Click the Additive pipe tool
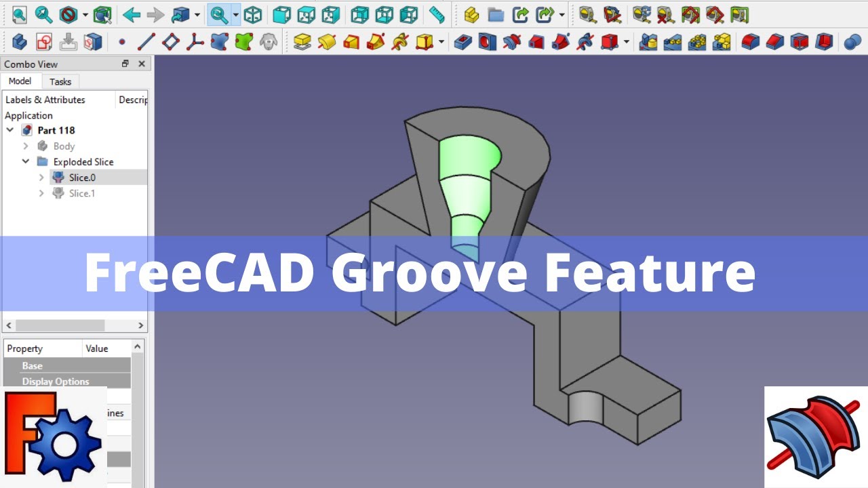 376,42
